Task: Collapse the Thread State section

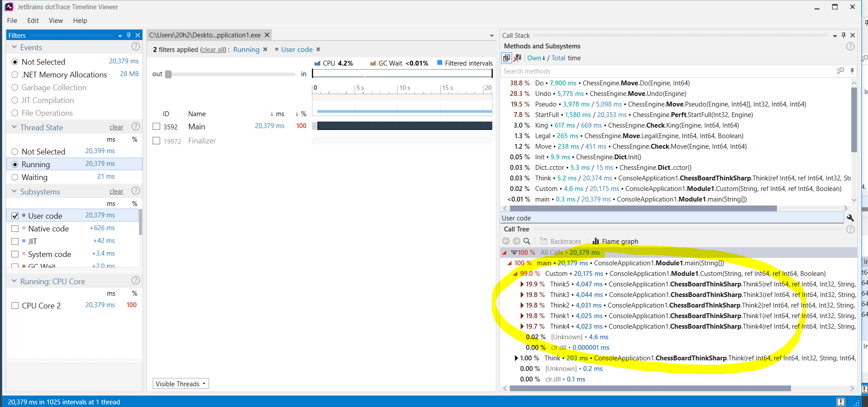Action: (14, 127)
